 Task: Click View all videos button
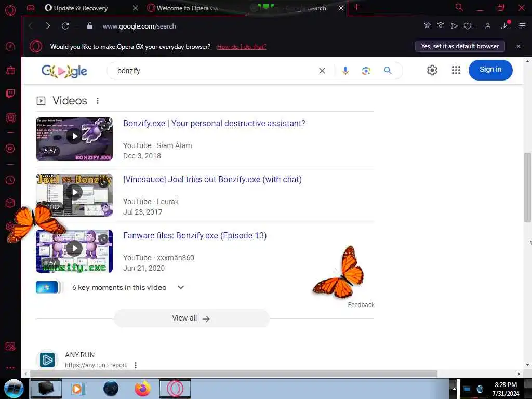192,318
